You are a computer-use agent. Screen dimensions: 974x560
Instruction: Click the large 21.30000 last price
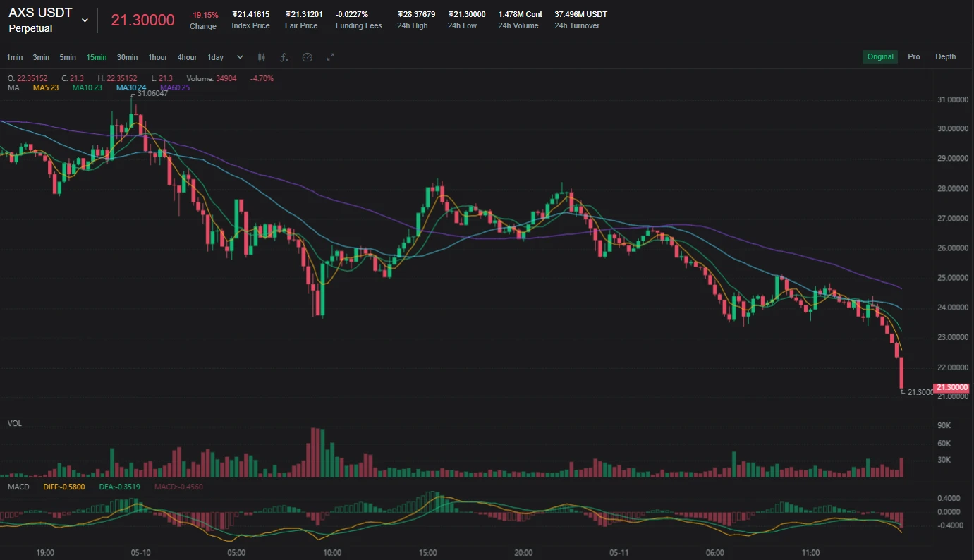tap(142, 20)
